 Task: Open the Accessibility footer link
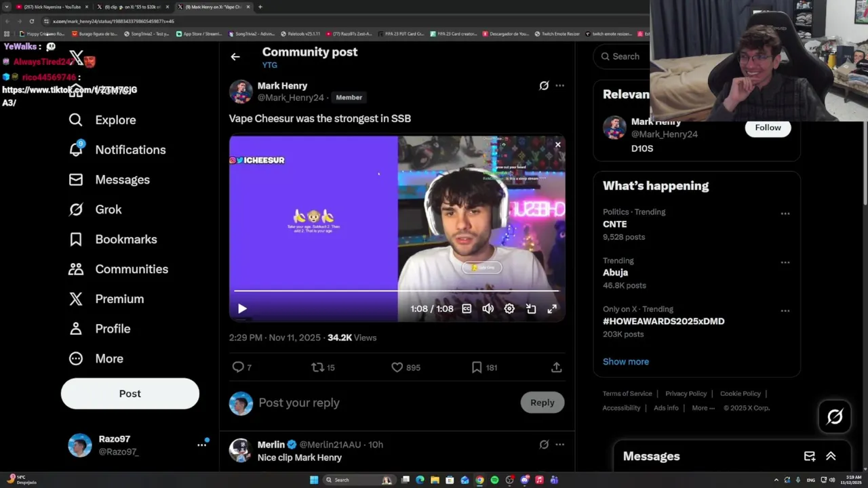(x=621, y=408)
